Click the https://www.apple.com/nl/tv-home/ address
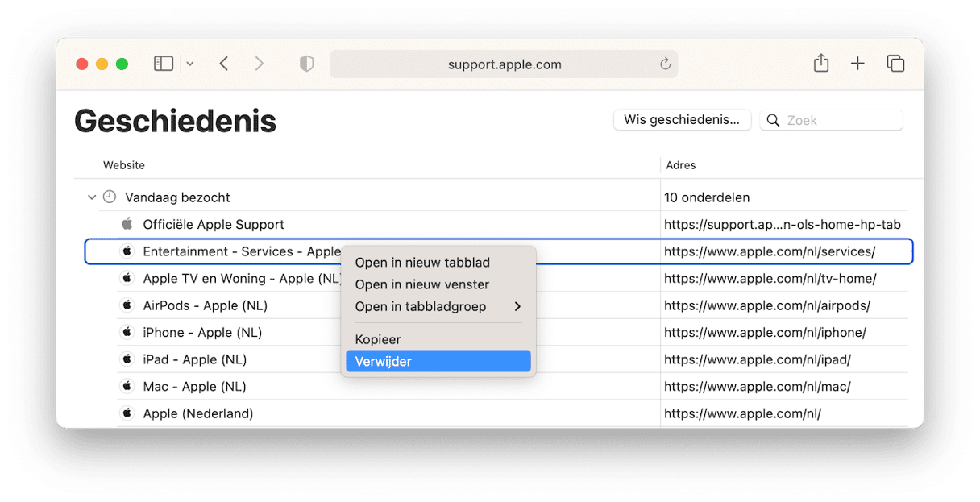Image resolution: width=980 pixels, height=502 pixels. pos(770,279)
